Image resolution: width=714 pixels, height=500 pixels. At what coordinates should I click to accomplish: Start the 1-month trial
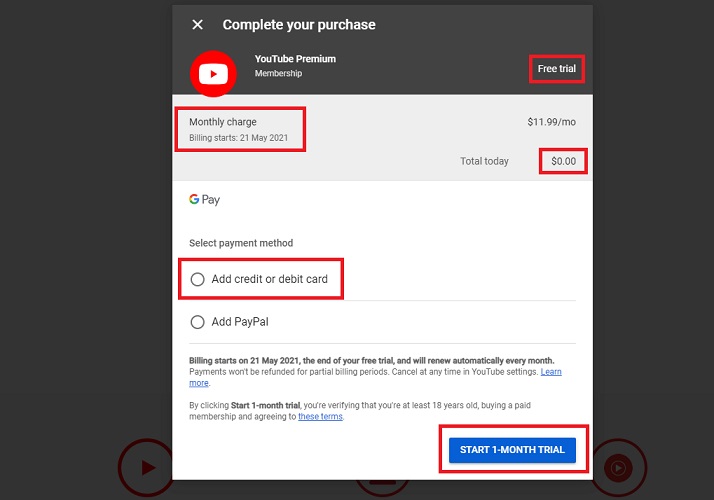[512, 450]
